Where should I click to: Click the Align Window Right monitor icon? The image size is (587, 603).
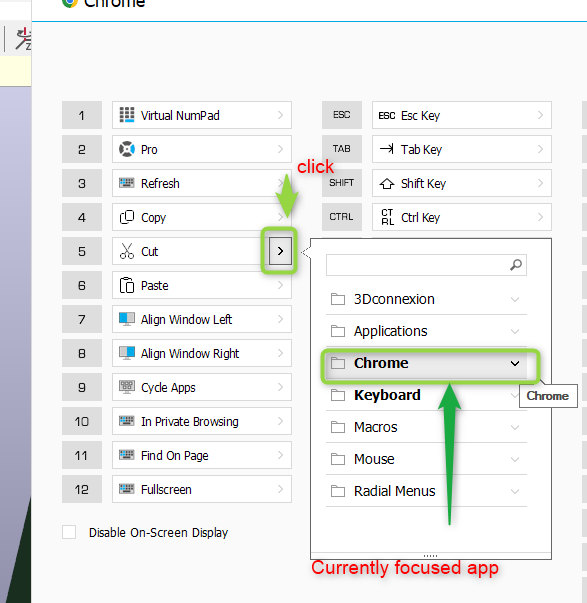point(127,353)
